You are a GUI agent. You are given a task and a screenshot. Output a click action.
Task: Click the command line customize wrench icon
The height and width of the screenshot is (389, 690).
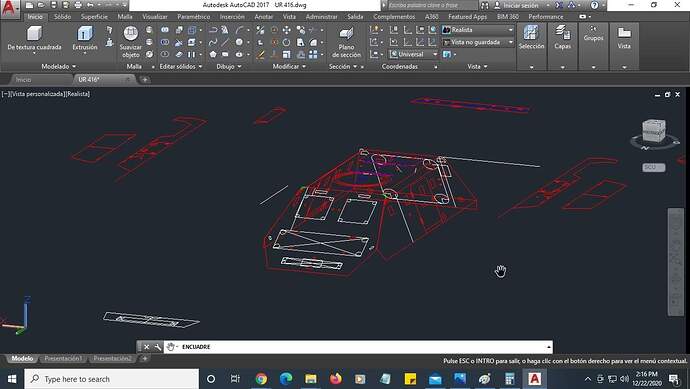tap(158, 347)
